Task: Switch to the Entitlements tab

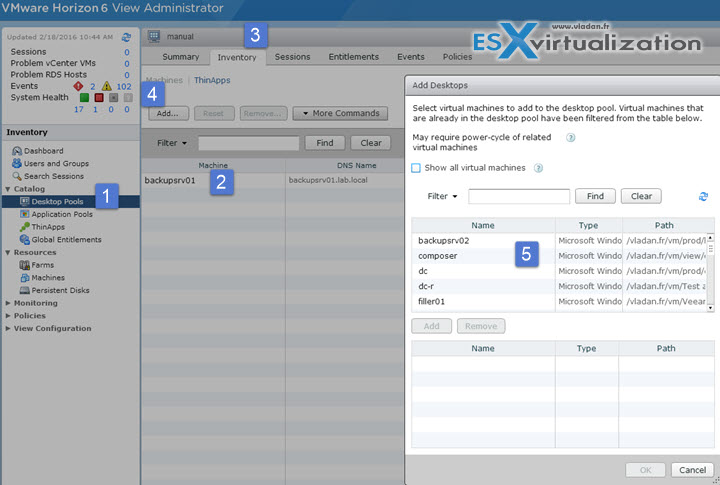Action: 354,57
